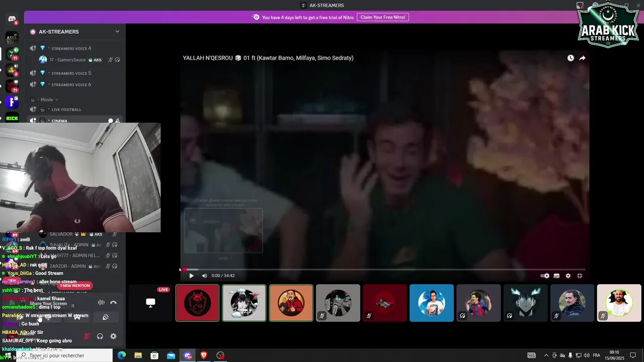Expand the AK-STREAMERS server menu chevron
The width and height of the screenshot is (644, 362).
coord(117,32)
